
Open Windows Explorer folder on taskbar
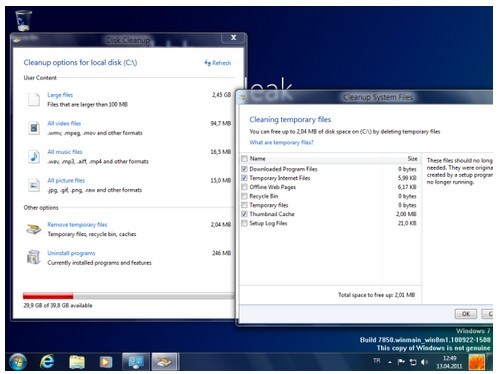tap(77, 362)
